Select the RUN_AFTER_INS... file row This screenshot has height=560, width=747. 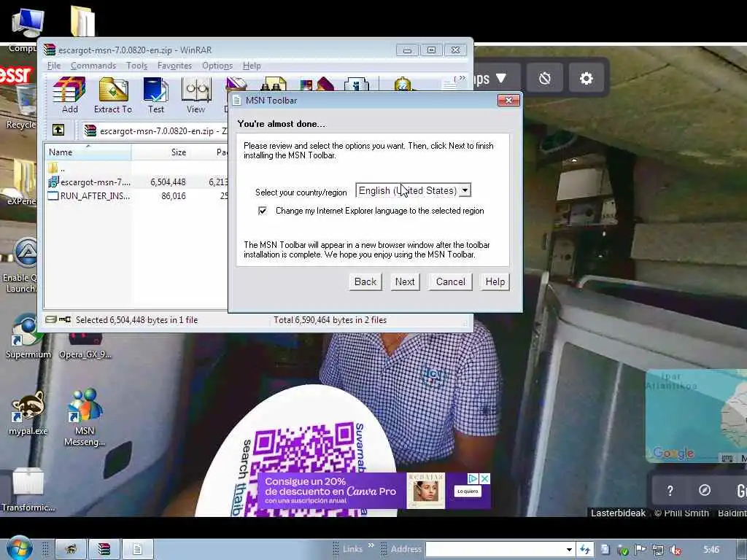pos(136,195)
